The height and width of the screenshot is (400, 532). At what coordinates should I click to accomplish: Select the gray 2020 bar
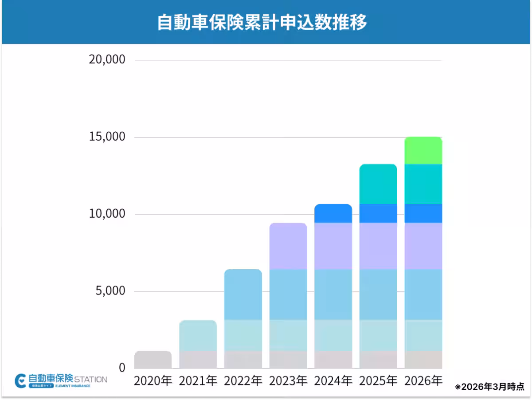pyautogui.click(x=153, y=360)
